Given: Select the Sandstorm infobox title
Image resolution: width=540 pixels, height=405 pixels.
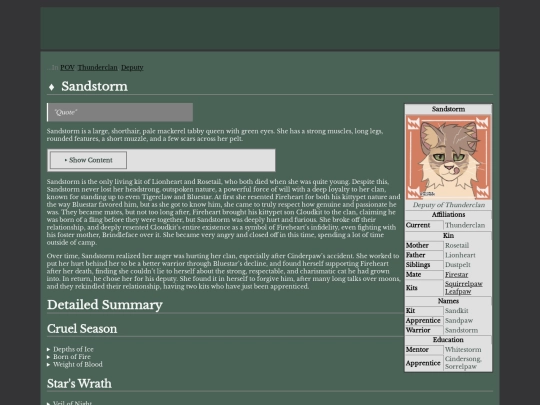Looking at the screenshot, I should (x=448, y=109).
